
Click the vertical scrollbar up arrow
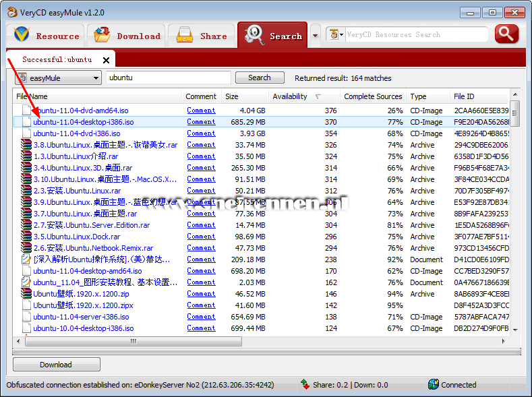click(515, 94)
